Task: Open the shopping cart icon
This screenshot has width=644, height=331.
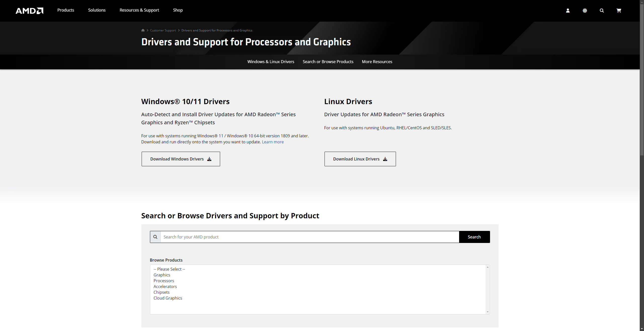Action: [x=619, y=11]
